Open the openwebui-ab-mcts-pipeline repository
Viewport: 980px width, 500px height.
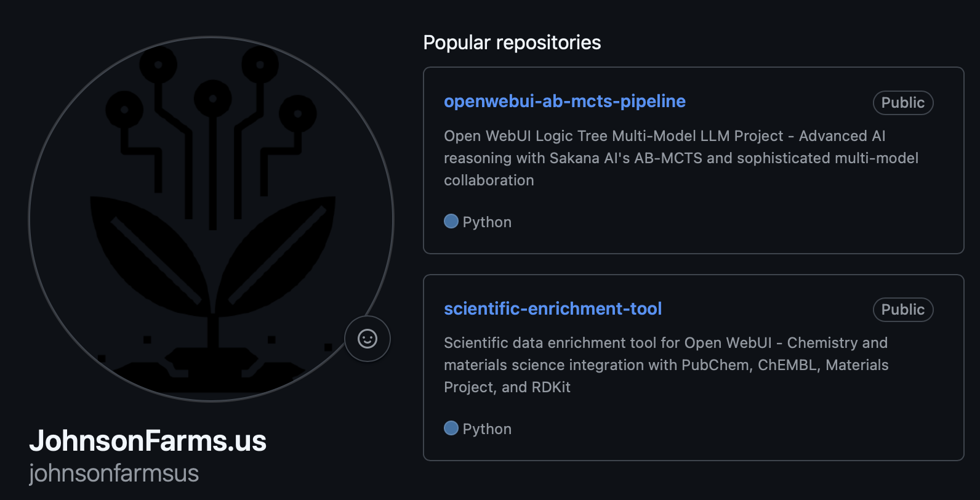564,102
